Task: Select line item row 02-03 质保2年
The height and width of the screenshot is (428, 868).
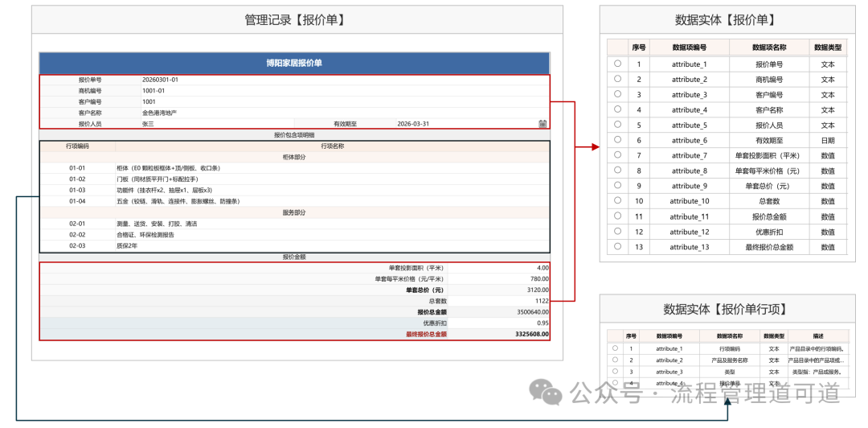Action: point(294,246)
